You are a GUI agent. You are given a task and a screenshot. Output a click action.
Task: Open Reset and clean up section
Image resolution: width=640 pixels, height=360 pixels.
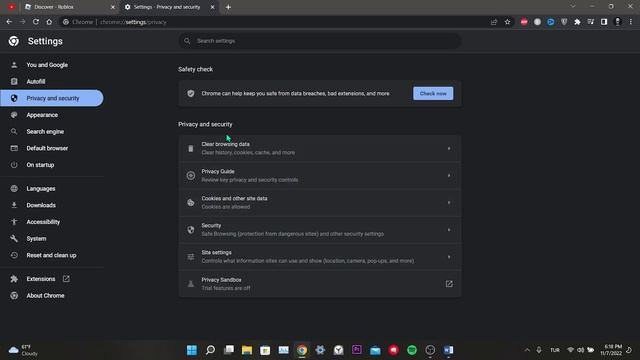pyautogui.click(x=51, y=256)
